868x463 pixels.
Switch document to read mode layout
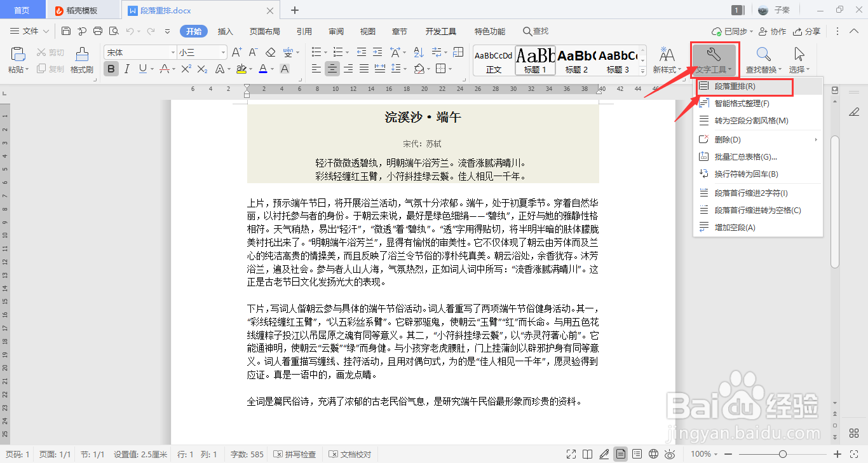[x=587, y=454]
